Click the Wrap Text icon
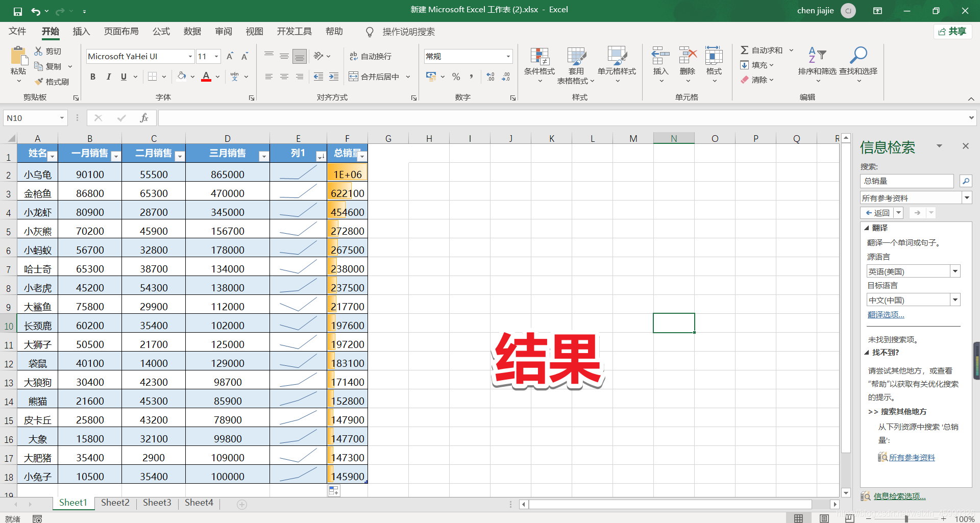This screenshot has width=980, height=523. pyautogui.click(x=353, y=56)
